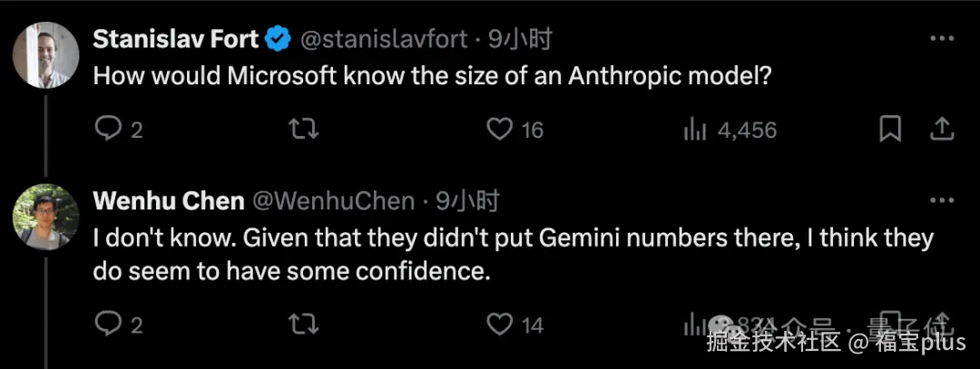The width and height of the screenshot is (980, 369).
Task: Open timestamp on Wenhu Chen's tweet
Action: [x=467, y=201]
